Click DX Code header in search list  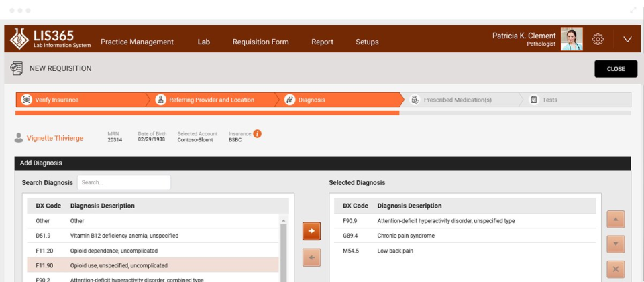(x=48, y=206)
